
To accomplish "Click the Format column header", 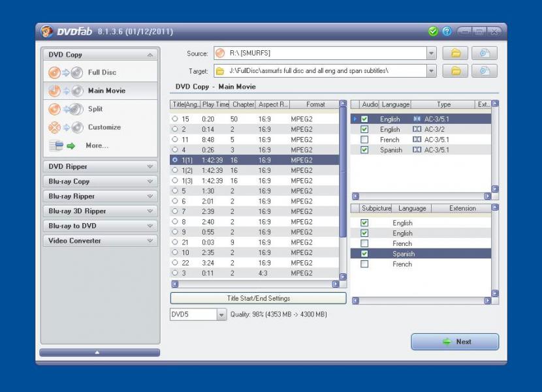I will [x=315, y=104].
